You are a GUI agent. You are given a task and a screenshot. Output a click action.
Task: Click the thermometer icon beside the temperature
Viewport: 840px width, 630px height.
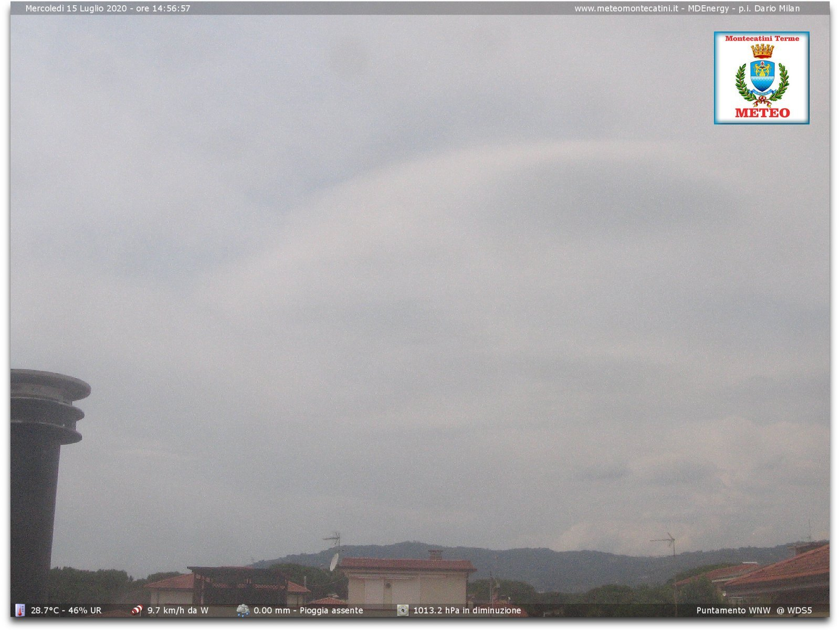20,610
